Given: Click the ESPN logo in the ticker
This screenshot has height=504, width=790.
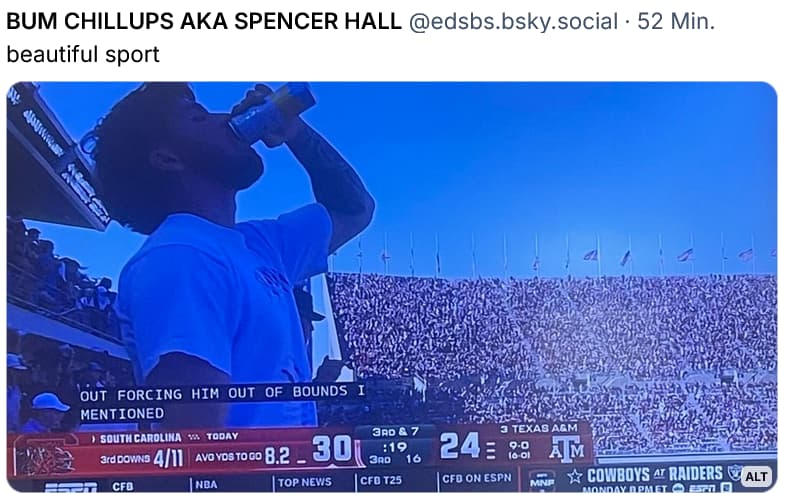Looking at the screenshot, I should 70,487.
